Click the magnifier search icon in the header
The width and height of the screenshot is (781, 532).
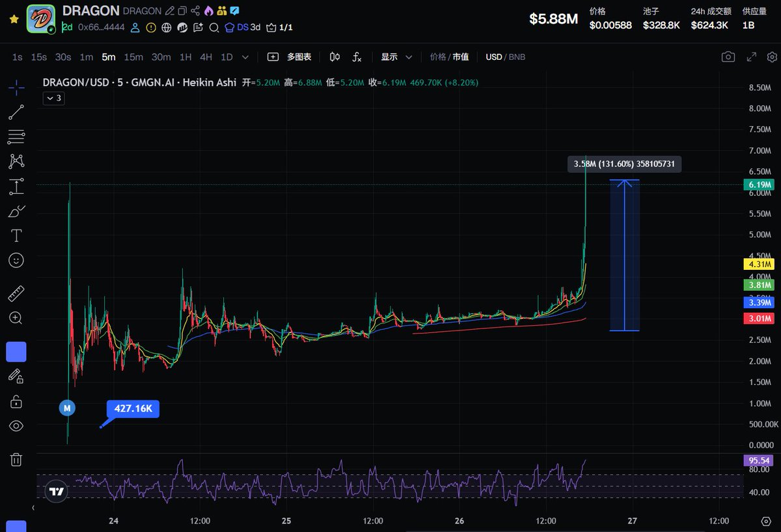click(213, 27)
